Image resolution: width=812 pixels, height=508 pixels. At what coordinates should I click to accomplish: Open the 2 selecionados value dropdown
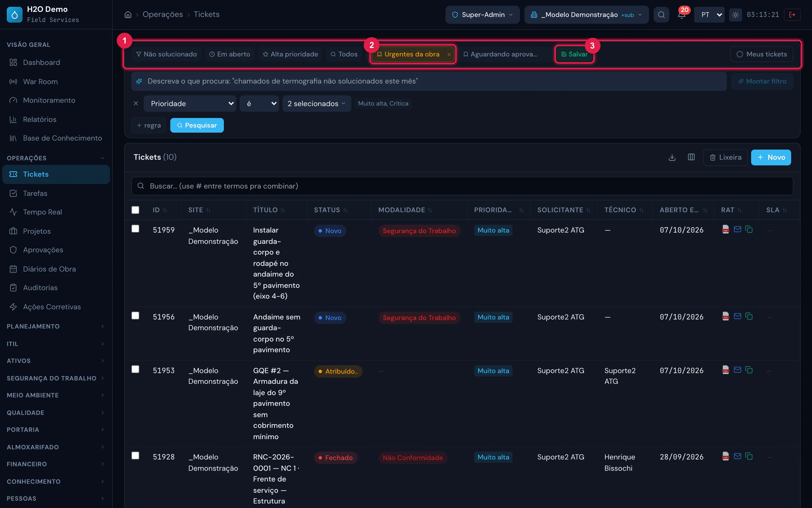pos(316,104)
